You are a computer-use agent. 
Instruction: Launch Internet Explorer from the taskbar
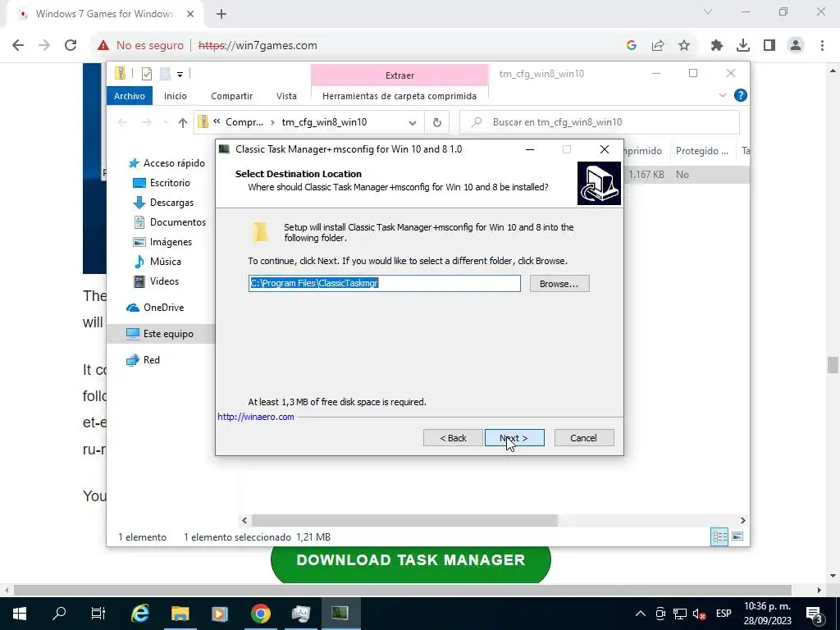(x=140, y=614)
